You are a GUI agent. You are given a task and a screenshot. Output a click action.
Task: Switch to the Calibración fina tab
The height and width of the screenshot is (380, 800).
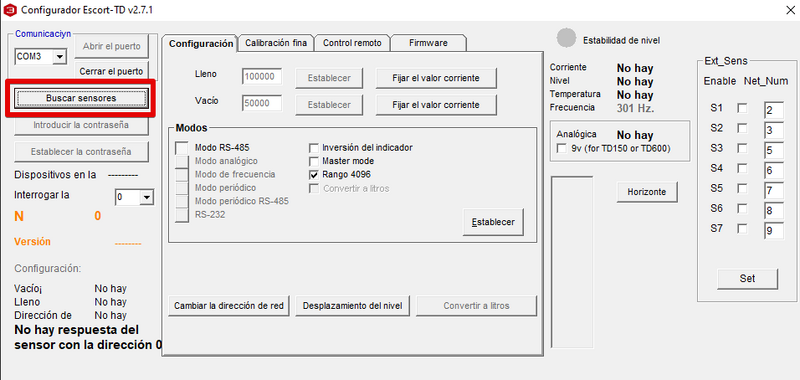[276, 43]
